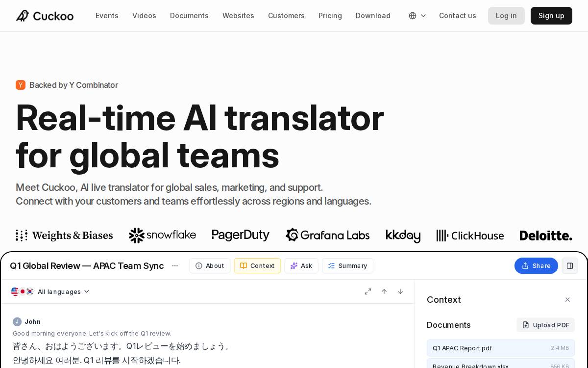Viewport: 588px width, 368px height.
Task: Open the Events nav link
Action: 107,16
